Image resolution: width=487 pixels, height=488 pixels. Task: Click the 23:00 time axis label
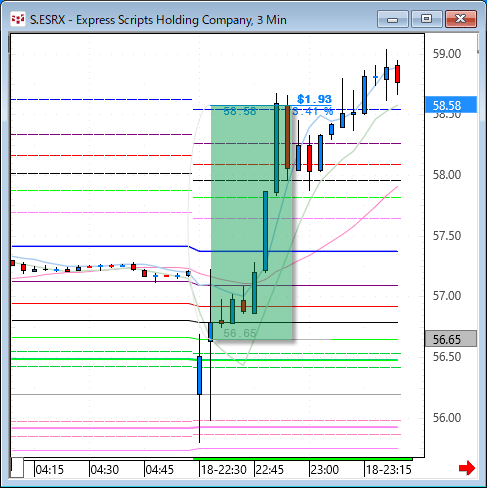324,470
